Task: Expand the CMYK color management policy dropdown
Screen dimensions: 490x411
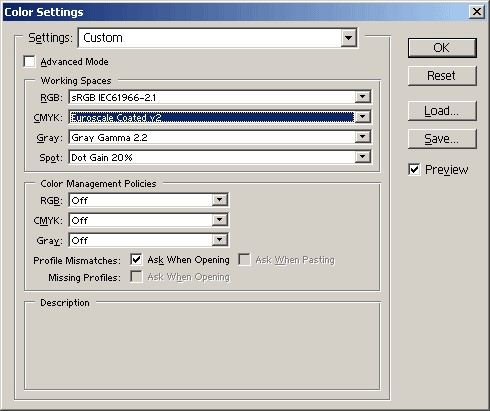Action: 149,220
